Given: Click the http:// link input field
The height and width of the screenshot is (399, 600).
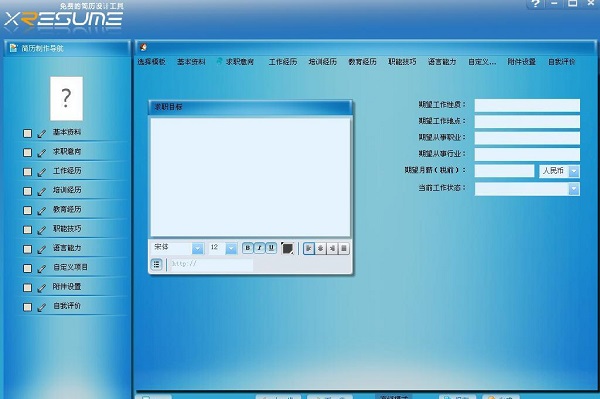Looking at the screenshot, I should pyautogui.click(x=211, y=264).
